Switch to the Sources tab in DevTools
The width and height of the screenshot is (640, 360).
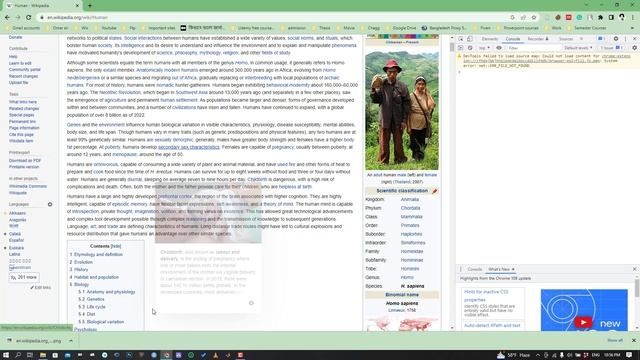click(566, 39)
